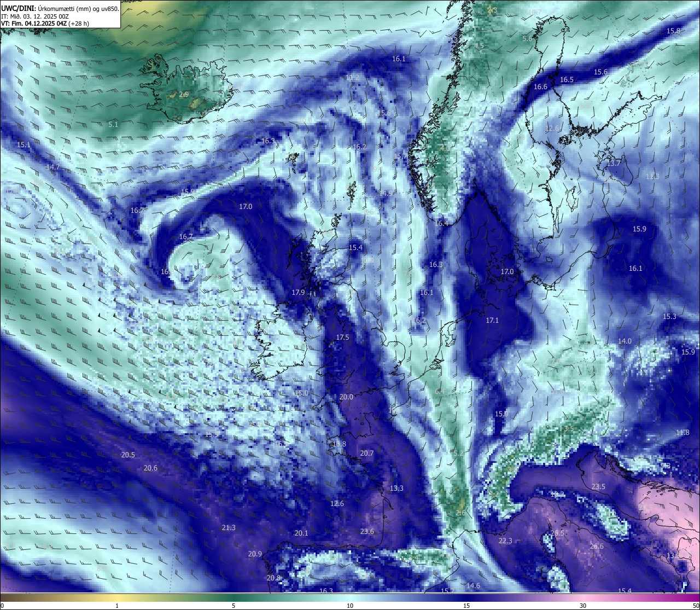This screenshot has height=610, width=700.
Task: Click the title text "UWC/DINI: Úrkomumætti (mm) og uv850."
Action: point(60,8)
